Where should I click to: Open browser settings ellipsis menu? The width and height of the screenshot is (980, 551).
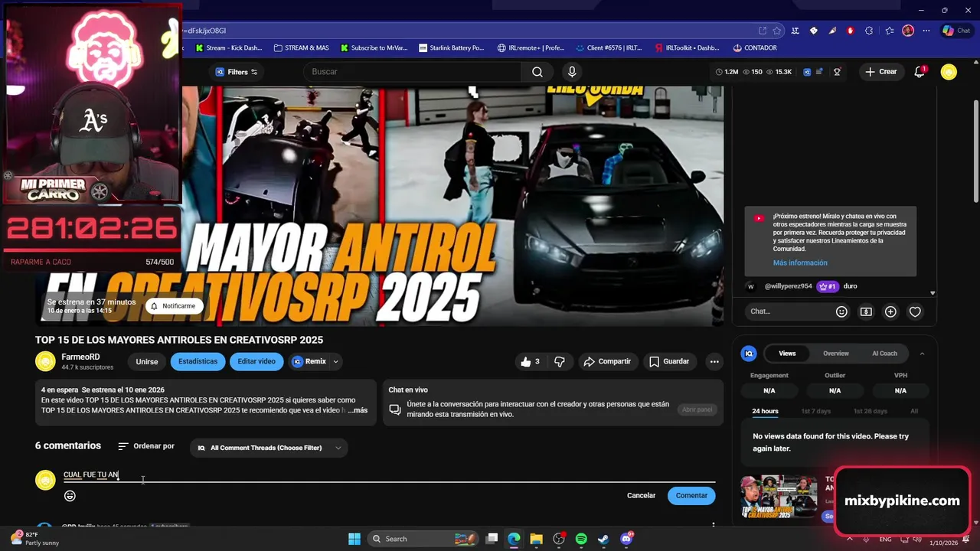[x=926, y=31]
